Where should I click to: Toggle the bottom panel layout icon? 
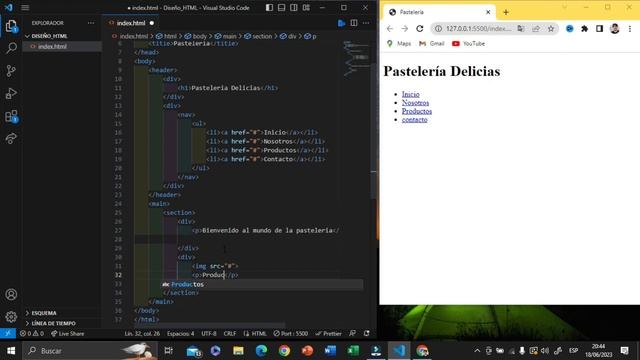tap(282, 7)
